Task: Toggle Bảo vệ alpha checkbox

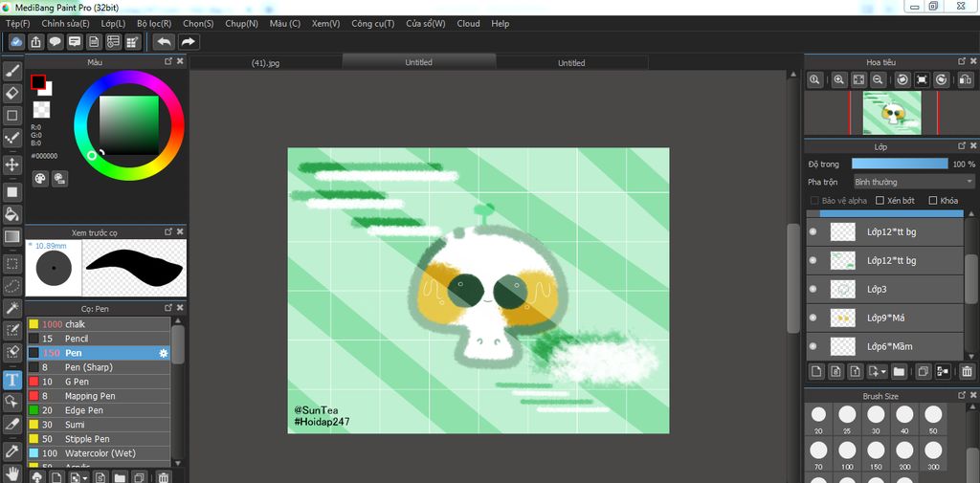Action: (x=814, y=201)
